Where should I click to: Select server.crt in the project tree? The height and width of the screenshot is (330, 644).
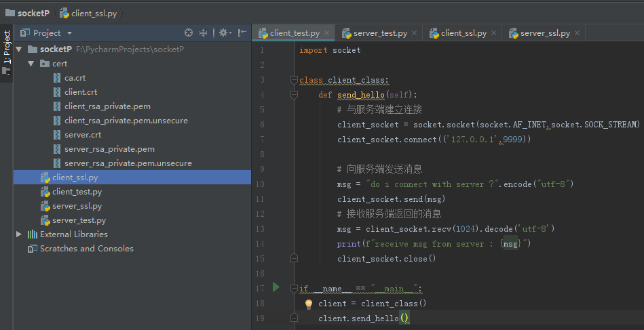(x=83, y=135)
